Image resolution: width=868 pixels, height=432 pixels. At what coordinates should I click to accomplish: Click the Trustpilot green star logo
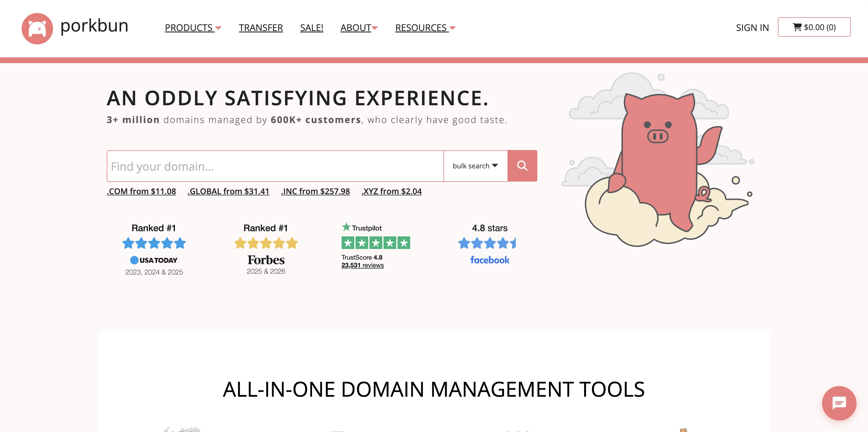pyautogui.click(x=346, y=227)
